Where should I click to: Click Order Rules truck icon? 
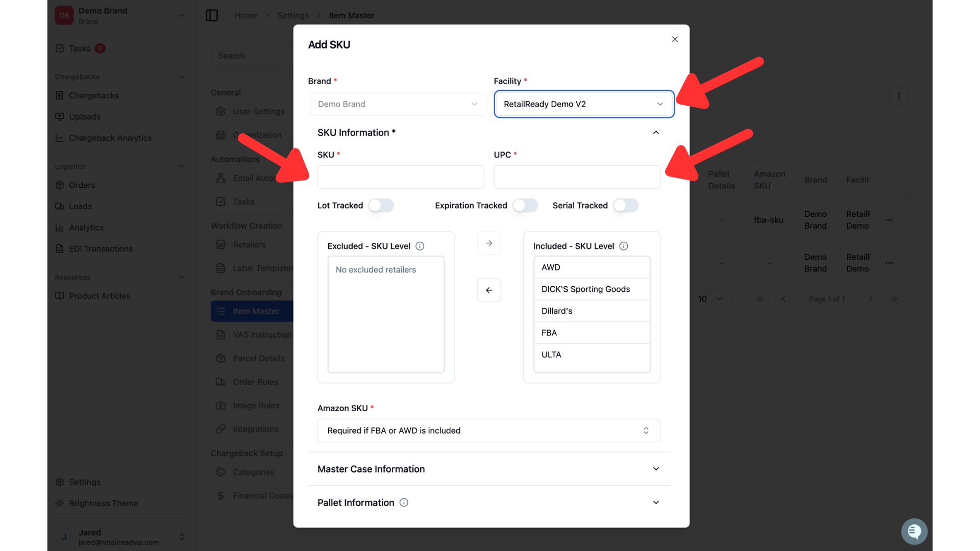220,382
